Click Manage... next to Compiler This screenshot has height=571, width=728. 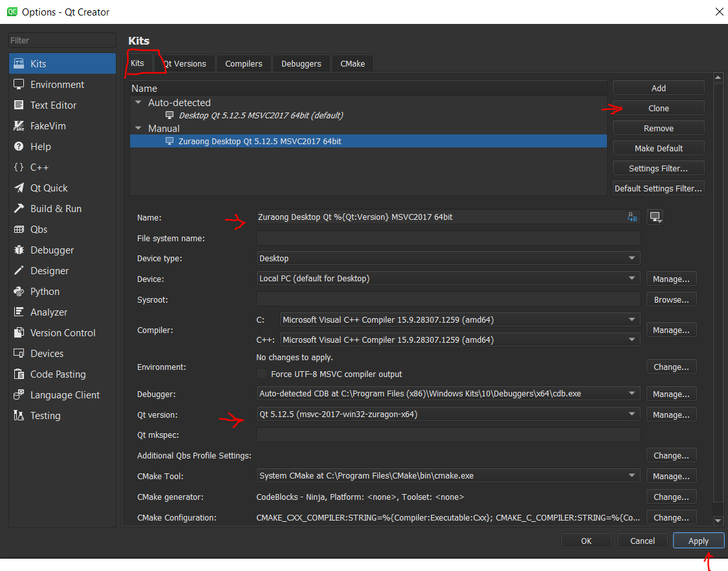point(671,330)
